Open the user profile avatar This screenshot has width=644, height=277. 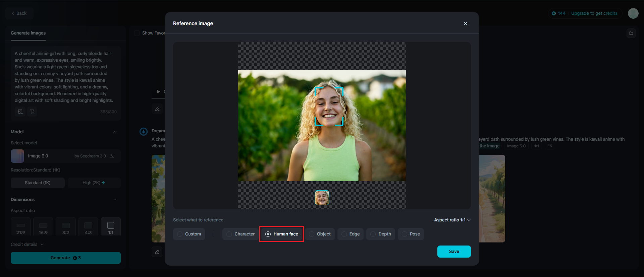coord(633,13)
